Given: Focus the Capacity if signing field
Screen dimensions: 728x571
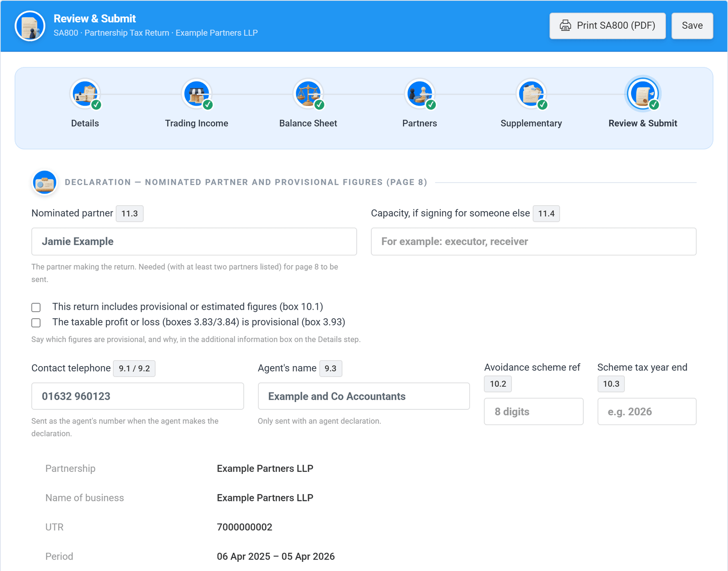Looking at the screenshot, I should [534, 241].
